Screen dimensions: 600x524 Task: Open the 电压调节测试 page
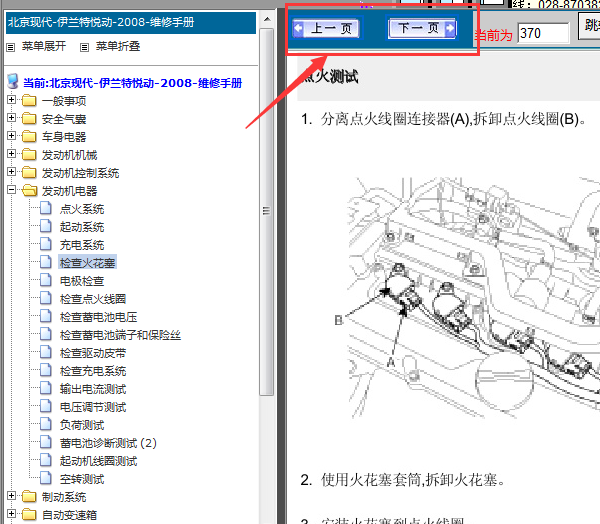pyautogui.click(x=93, y=407)
